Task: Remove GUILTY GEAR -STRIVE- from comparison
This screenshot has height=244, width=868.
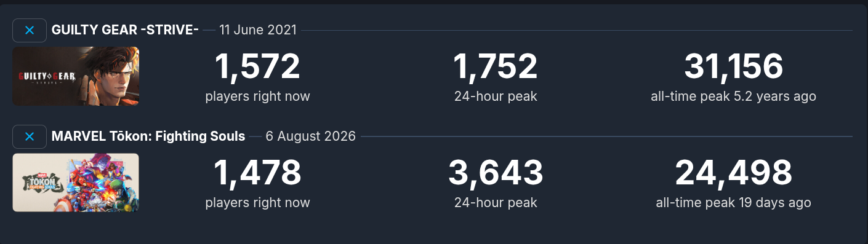Action: coord(30,30)
